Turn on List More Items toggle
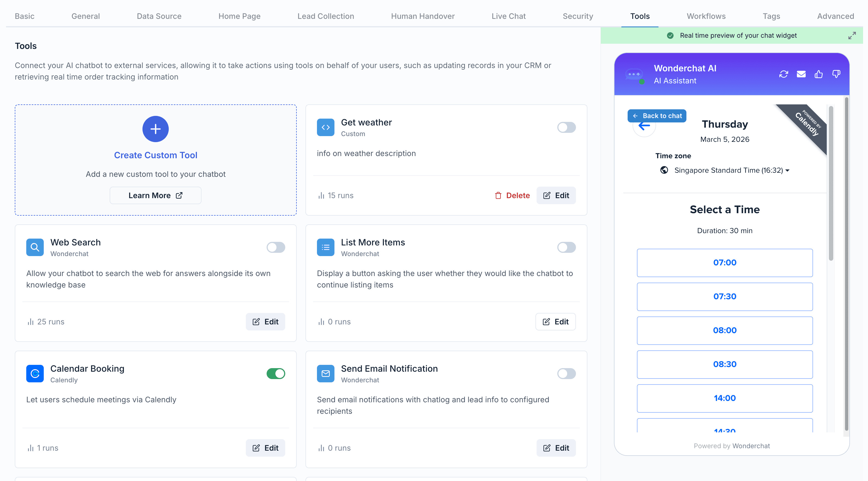 pos(566,247)
